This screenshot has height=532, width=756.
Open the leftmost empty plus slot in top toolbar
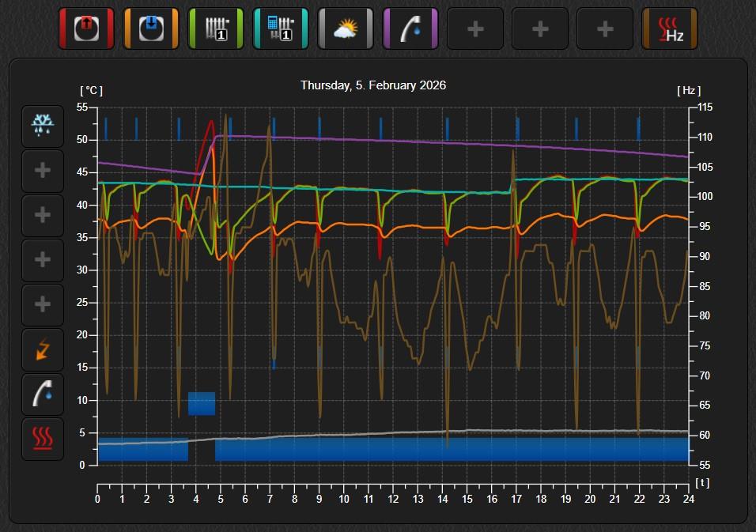point(474,29)
